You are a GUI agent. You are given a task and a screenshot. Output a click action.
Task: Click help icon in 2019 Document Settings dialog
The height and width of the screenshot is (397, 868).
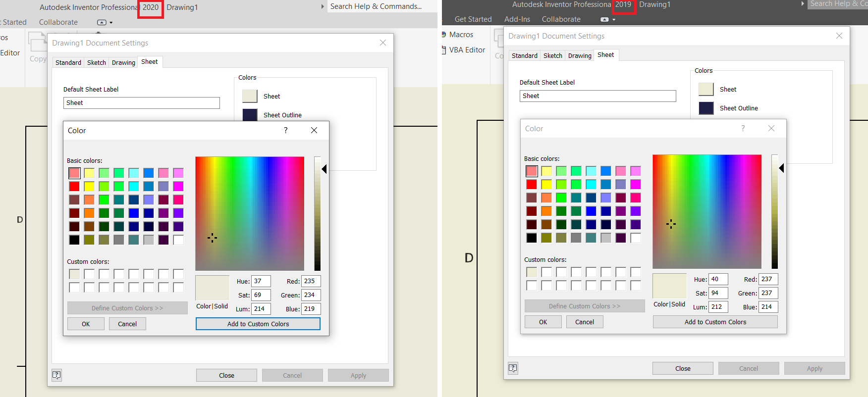coord(513,368)
